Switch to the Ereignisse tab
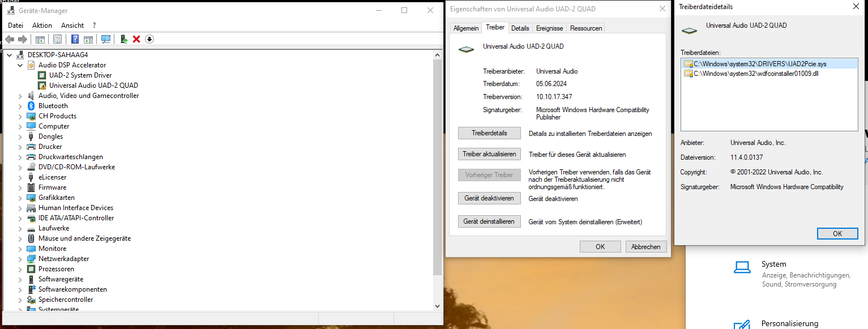 pos(549,28)
